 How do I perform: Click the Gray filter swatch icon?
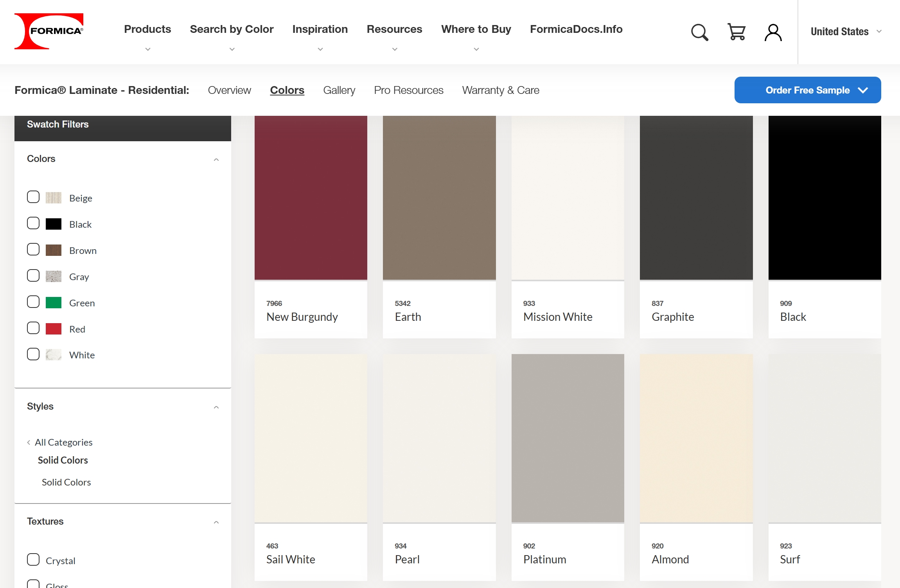pyautogui.click(x=54, y=276)
